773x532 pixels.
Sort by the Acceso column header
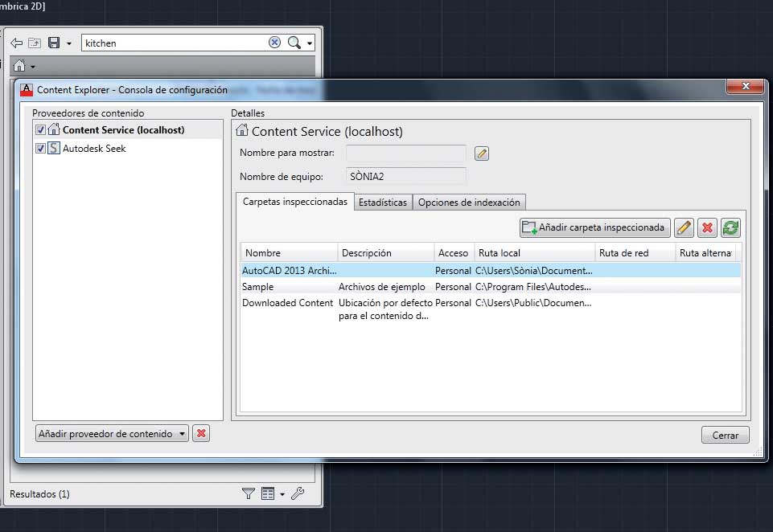point(454,252)
